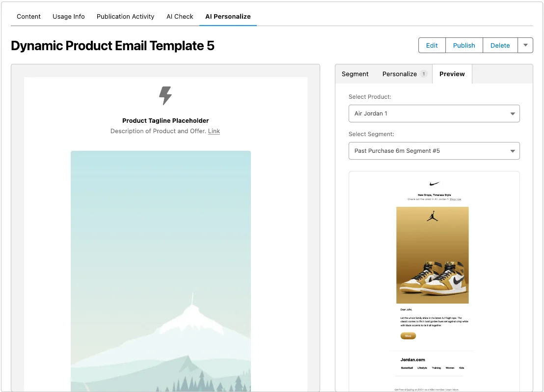The height and width of the screenshot is (392, 544).
Task: Switch to Usage Info tab
Action: click(x=68, y=16)
